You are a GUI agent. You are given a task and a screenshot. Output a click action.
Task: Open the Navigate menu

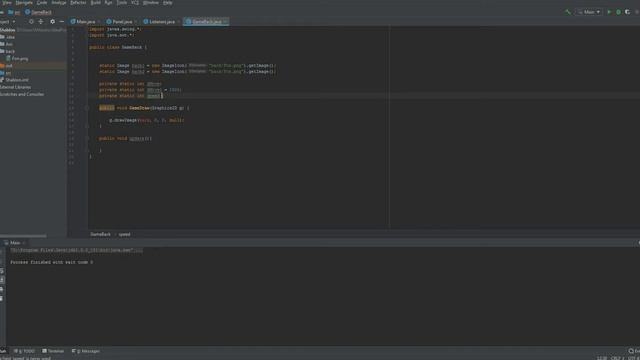point(24,2)
